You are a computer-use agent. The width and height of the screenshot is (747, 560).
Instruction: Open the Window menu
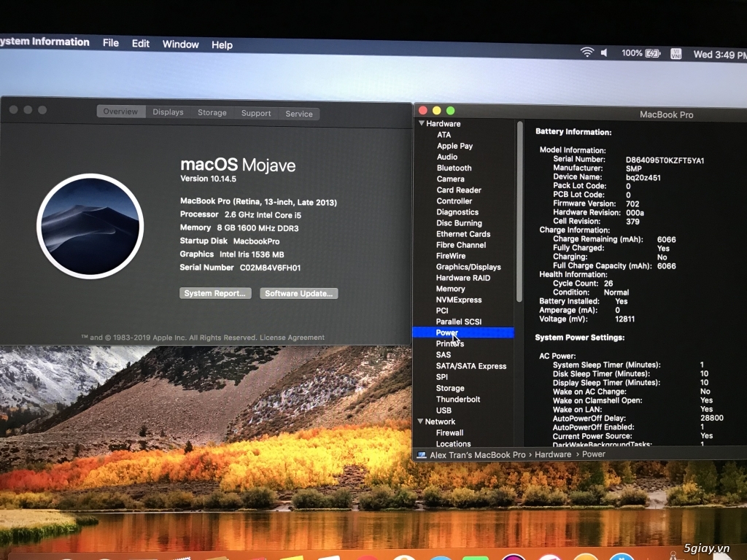(181, 44)
